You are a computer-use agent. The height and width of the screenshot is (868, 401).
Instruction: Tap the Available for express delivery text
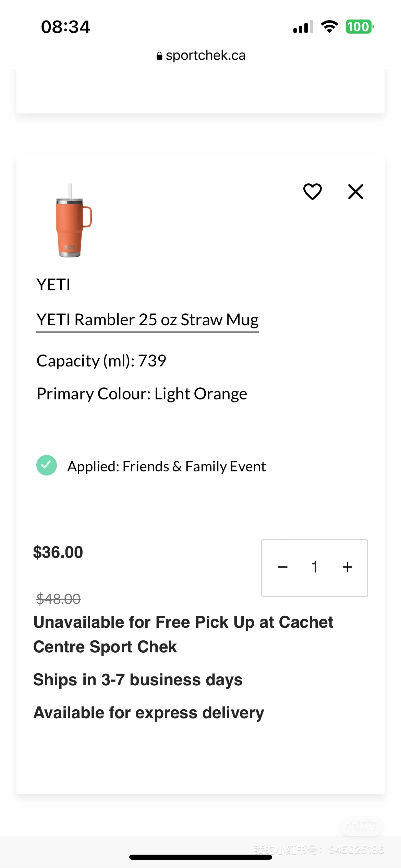[x=149, y=713]
